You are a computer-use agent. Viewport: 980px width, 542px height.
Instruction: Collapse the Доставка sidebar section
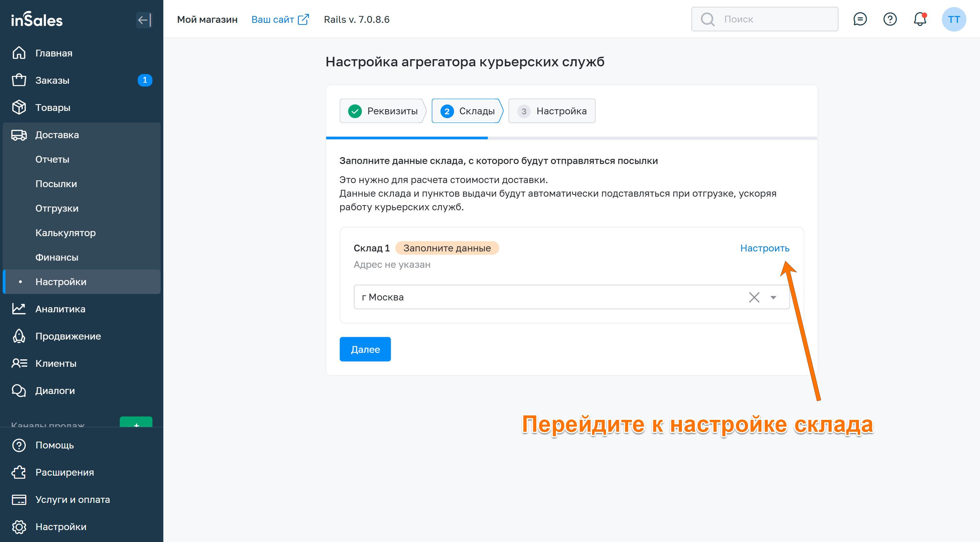click(x=57, y=135)
